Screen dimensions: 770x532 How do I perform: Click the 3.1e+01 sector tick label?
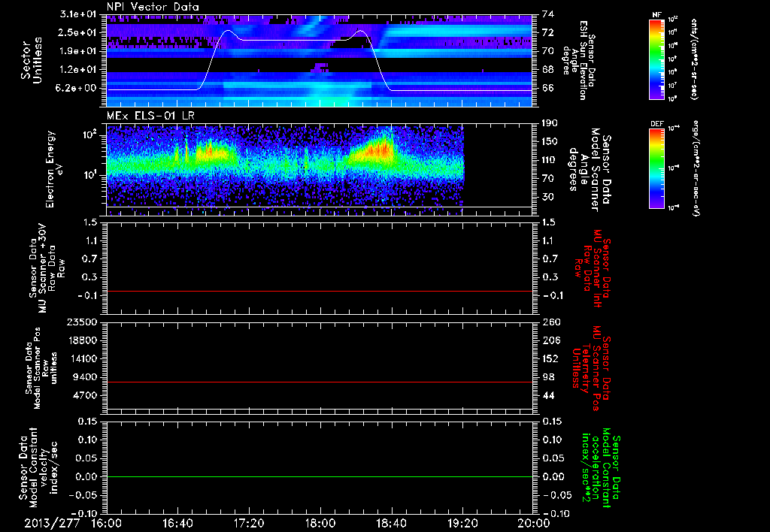(77, 14)
